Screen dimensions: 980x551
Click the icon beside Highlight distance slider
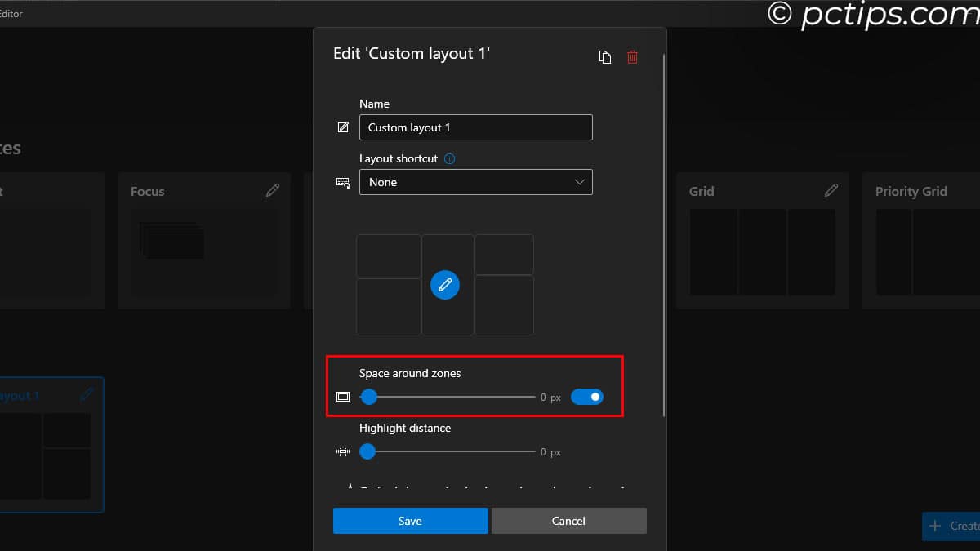coord(343,451)
